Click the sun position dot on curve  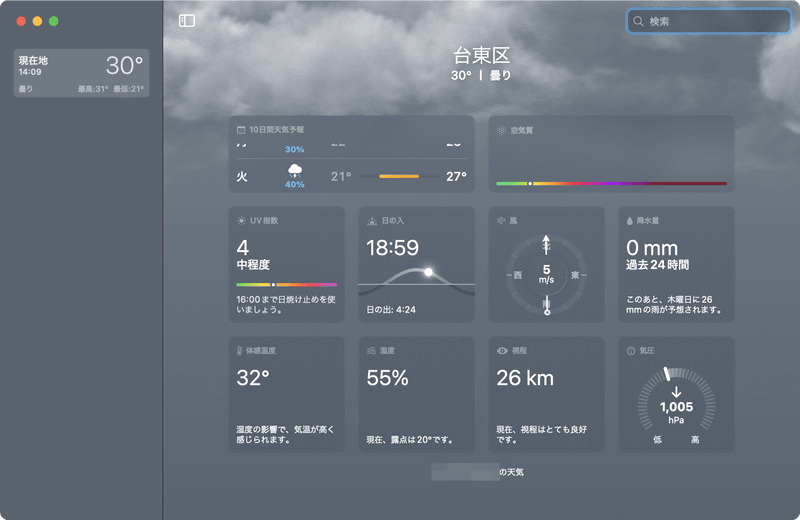(429, 272)
